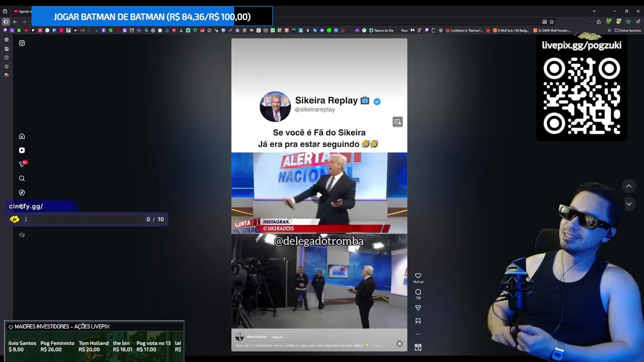Expand hidden bookmarks with double chevron
The image size is (644, 362).
click(609, 31)
